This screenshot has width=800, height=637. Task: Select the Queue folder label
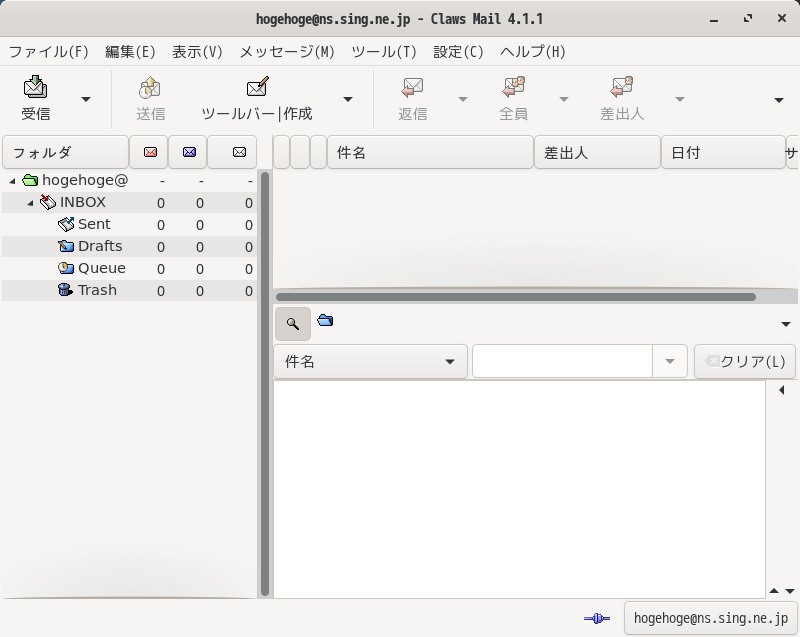(102, 268)
